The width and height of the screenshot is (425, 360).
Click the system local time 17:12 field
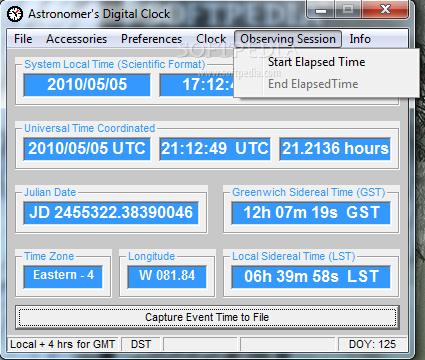tap(197, 85)
